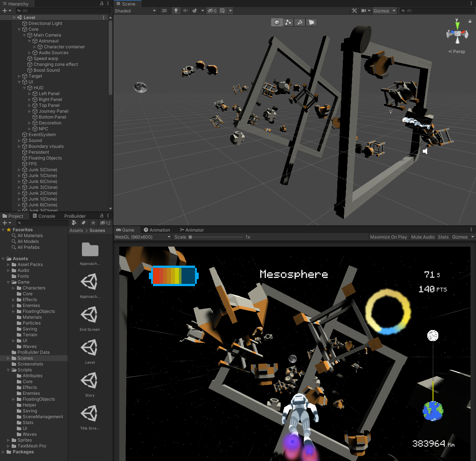Select ProBuilder Edge selection mode
The height and width of the screenshot is (461, 476).
tap(300, 22)
